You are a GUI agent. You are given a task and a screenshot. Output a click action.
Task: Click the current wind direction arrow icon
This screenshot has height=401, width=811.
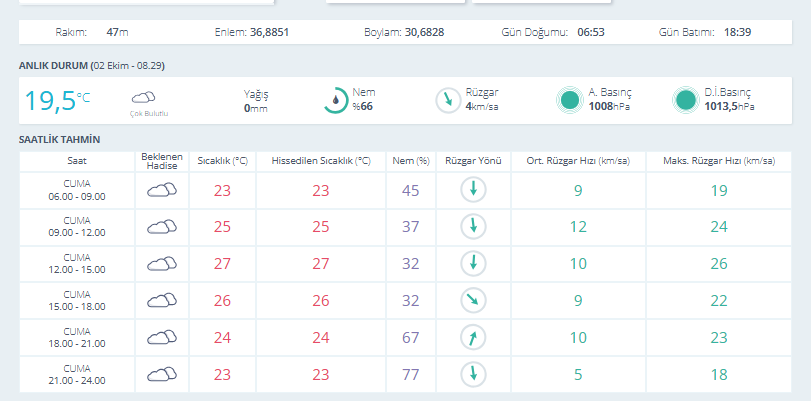(448, 100)
